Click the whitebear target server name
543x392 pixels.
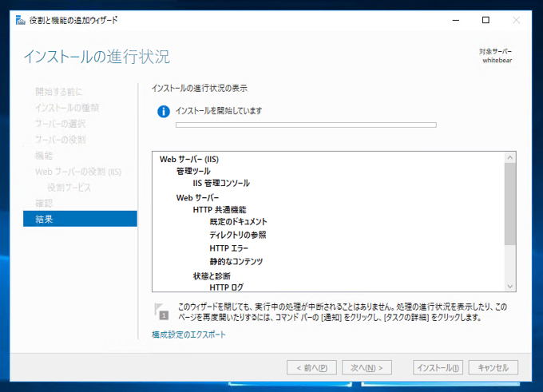pos(497,60)
